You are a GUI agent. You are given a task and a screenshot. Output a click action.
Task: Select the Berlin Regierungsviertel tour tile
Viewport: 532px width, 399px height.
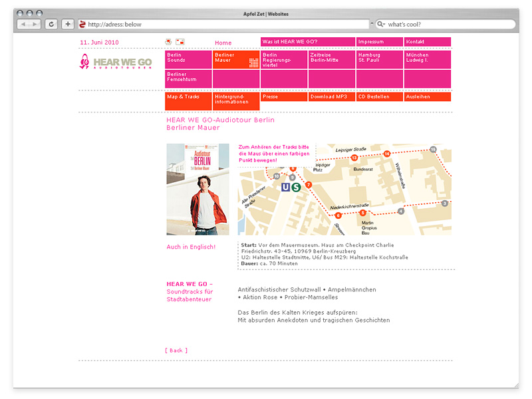click(284, 59)
